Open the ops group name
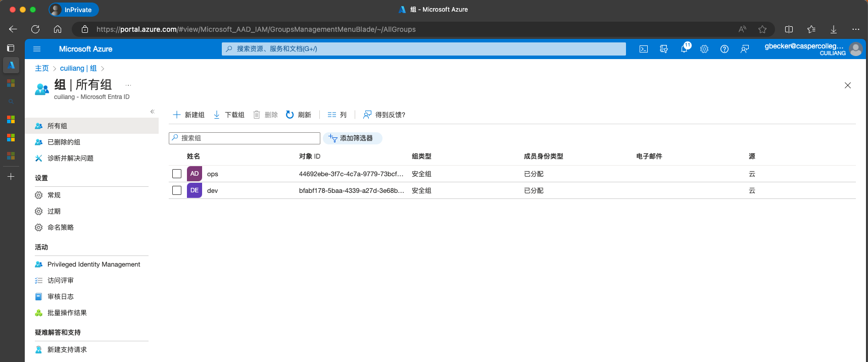This screenshot has height=362, width=868. (213, 174)
